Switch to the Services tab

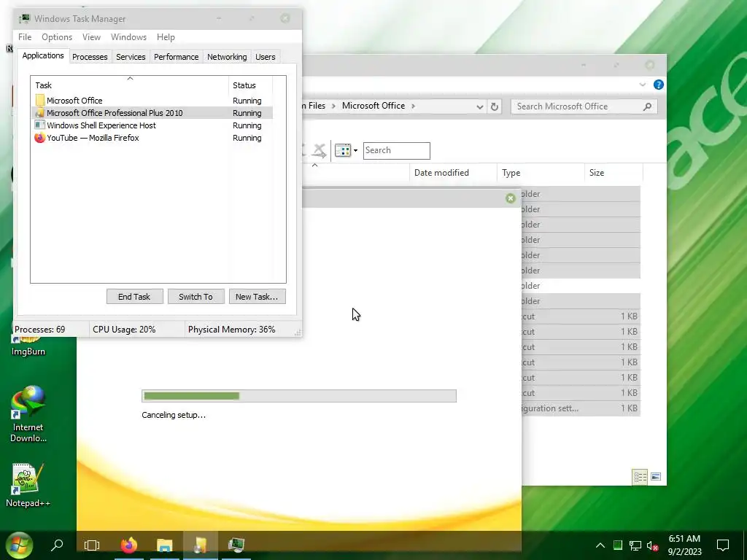131,57
